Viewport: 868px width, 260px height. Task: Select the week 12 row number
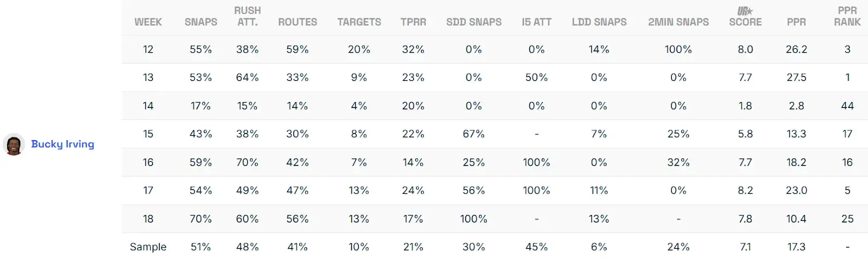[x=148, y=49]
